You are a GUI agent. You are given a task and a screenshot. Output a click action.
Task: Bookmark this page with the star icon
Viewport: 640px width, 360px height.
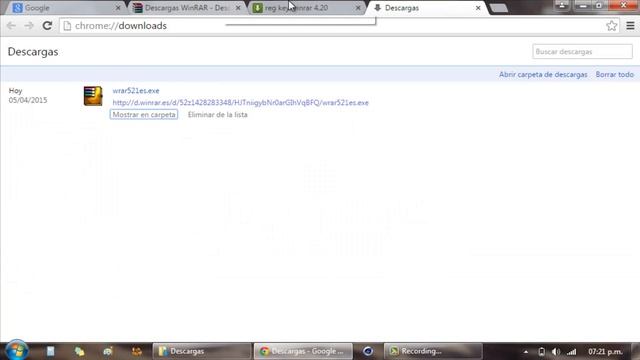pos(611,26)
